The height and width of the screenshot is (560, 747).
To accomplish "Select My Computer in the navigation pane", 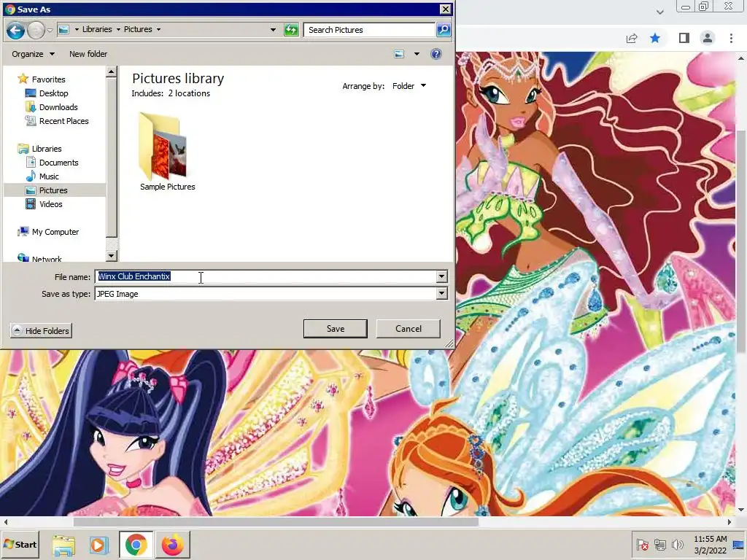I will [55, 232].
